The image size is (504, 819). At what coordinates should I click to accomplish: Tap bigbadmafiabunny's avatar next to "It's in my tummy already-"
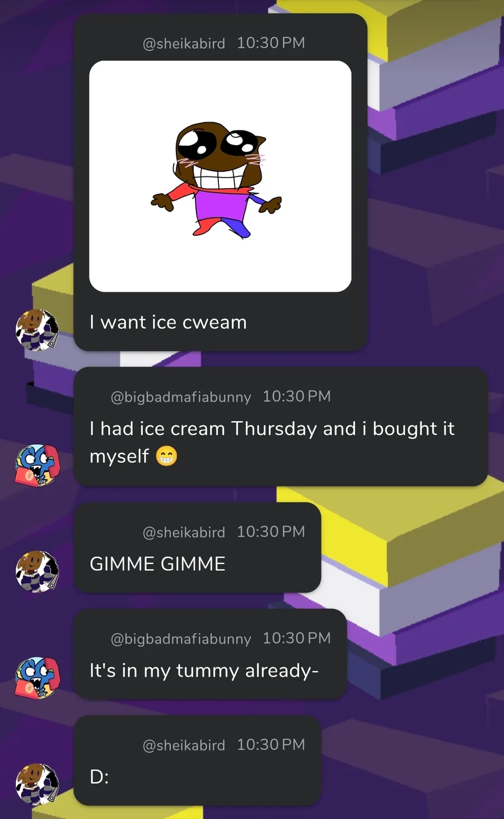[x=37, y=678]
